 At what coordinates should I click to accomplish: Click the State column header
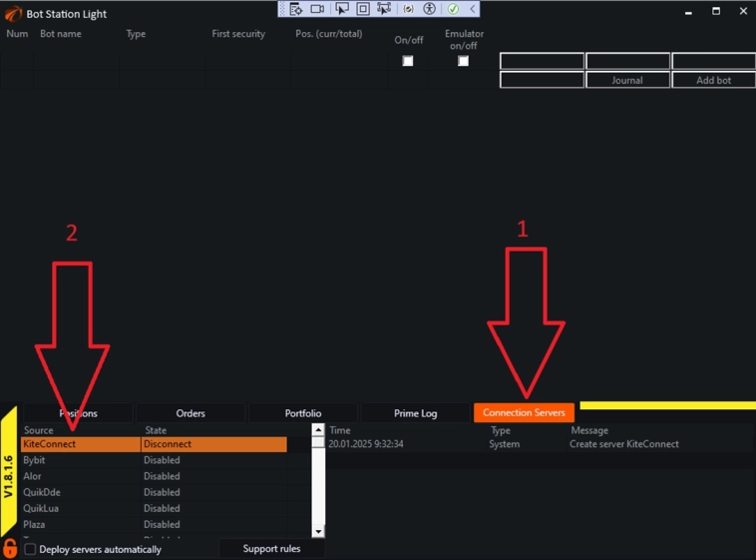[156, 430]
